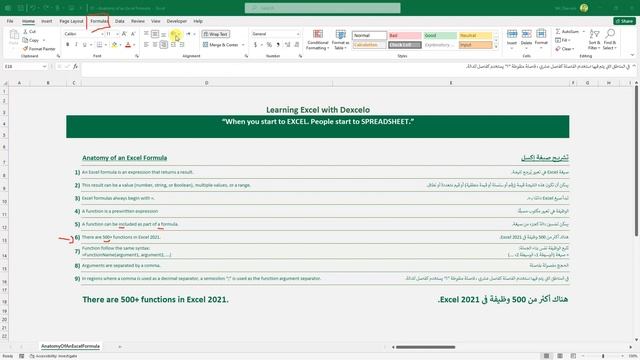Switch to the Insert tab
The image size is (640, 360).
47,21
